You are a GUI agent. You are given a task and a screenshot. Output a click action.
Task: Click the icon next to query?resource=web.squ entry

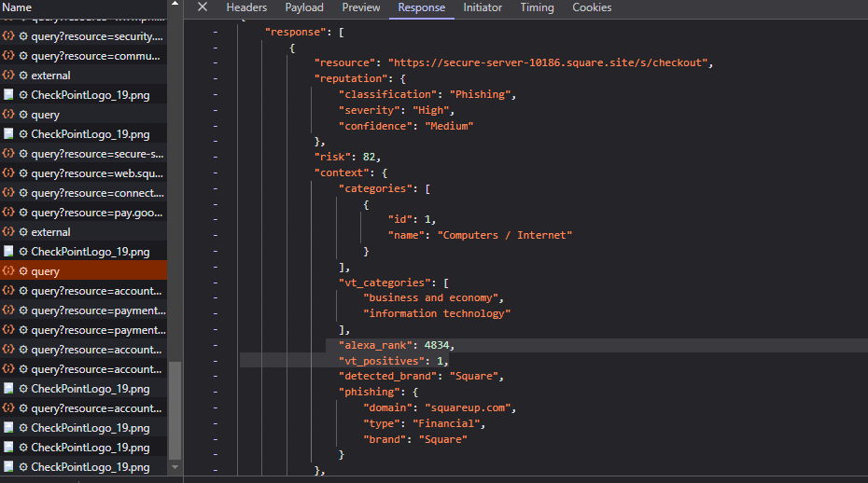pyautogui.click(x=8, y=173)
